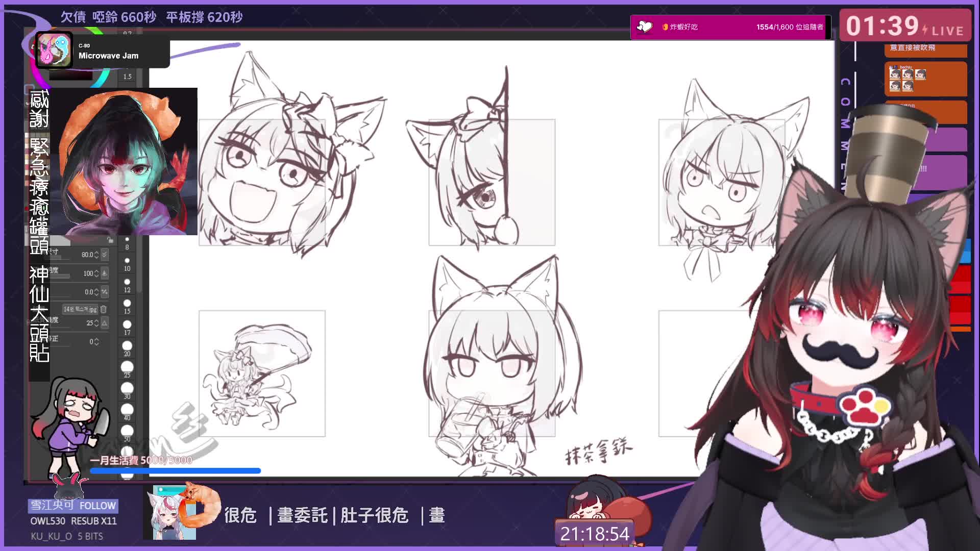Toggle the lock icon above tool properties
This screenshot has height=551, width=980.
coord(109,240)
